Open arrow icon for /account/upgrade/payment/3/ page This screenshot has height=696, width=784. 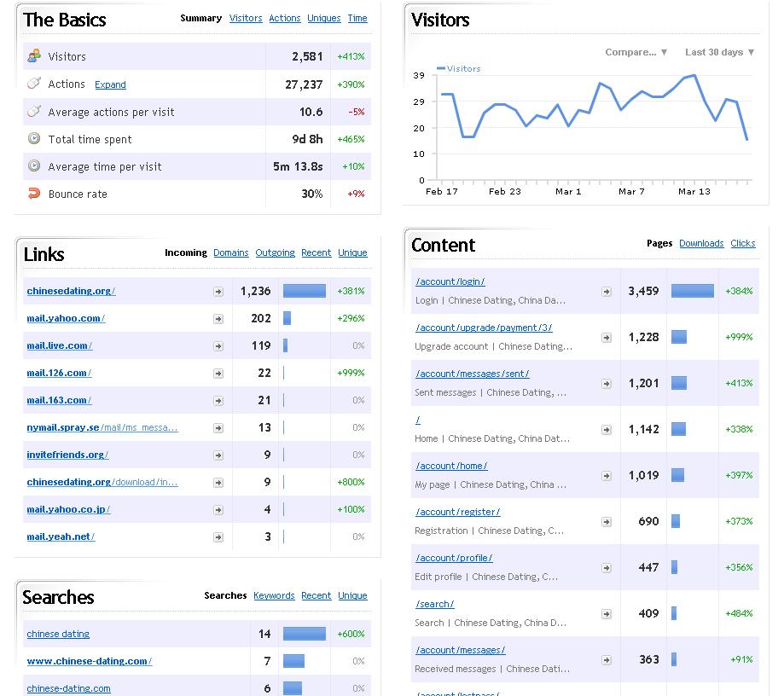coord(607,338)
